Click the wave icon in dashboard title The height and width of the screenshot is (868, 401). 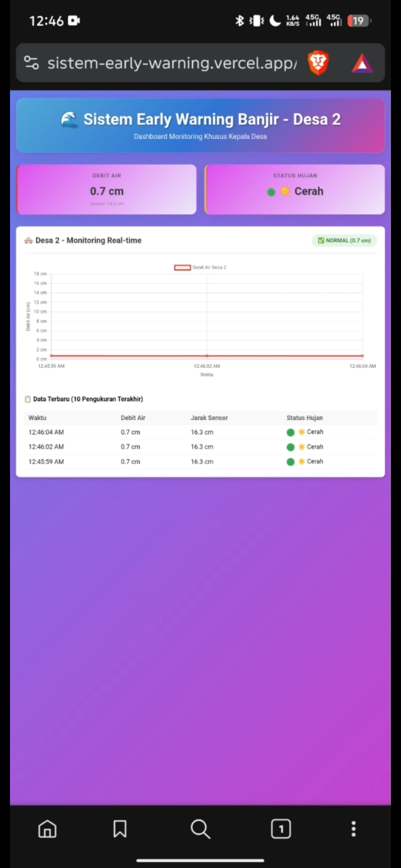[x=69, y=120]
